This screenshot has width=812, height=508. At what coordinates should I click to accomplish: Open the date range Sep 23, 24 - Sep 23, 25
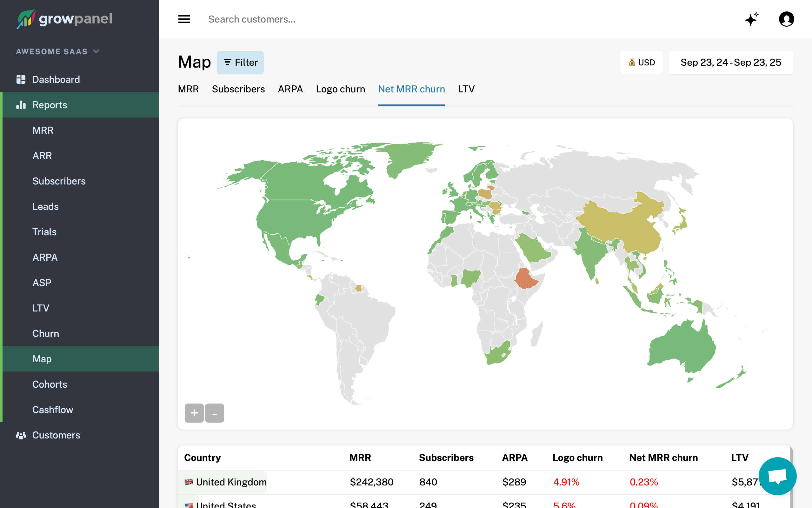click(731, 62)
